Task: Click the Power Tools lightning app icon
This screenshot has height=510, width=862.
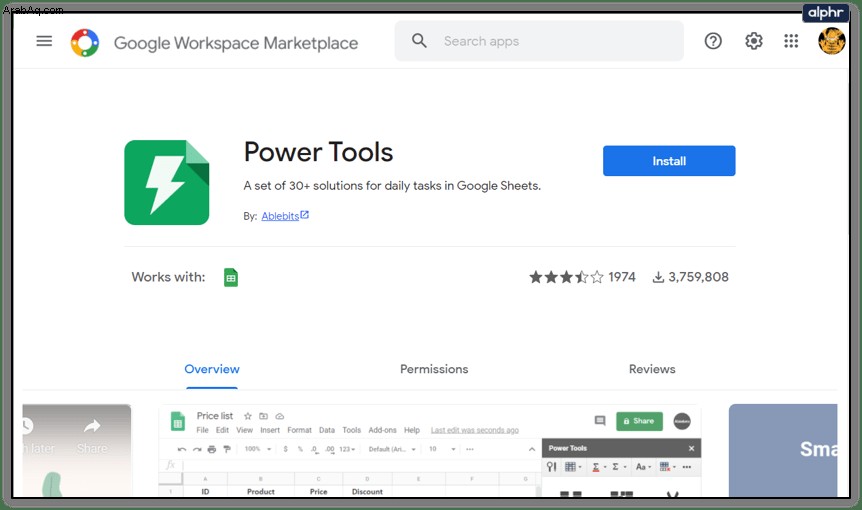Action: click(x=167, y=182)
